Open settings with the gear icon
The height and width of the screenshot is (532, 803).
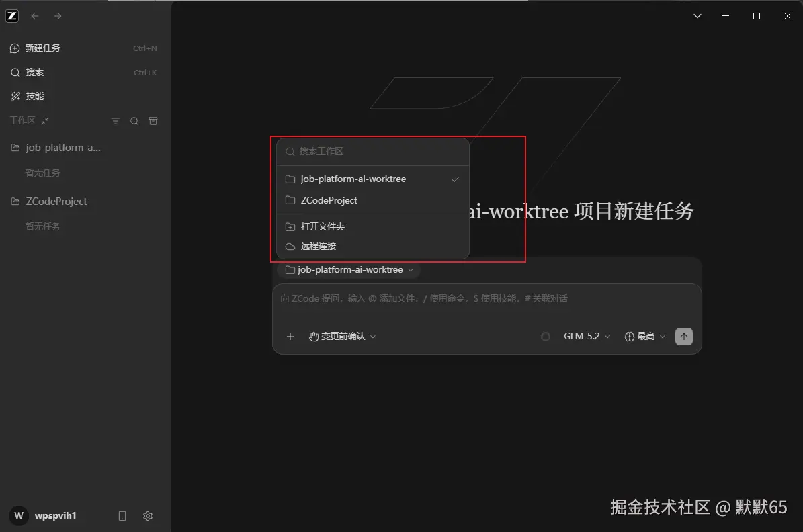[148, 516]
